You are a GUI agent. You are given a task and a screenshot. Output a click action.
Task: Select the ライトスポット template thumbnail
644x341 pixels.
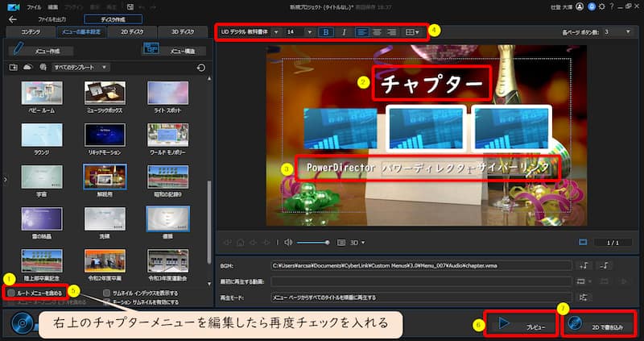[x=167, y=93]
